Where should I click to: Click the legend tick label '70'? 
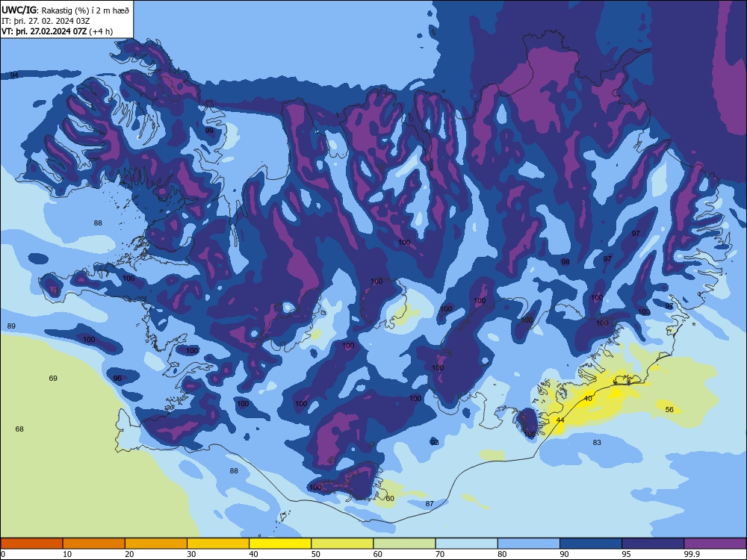pos(440,554)
